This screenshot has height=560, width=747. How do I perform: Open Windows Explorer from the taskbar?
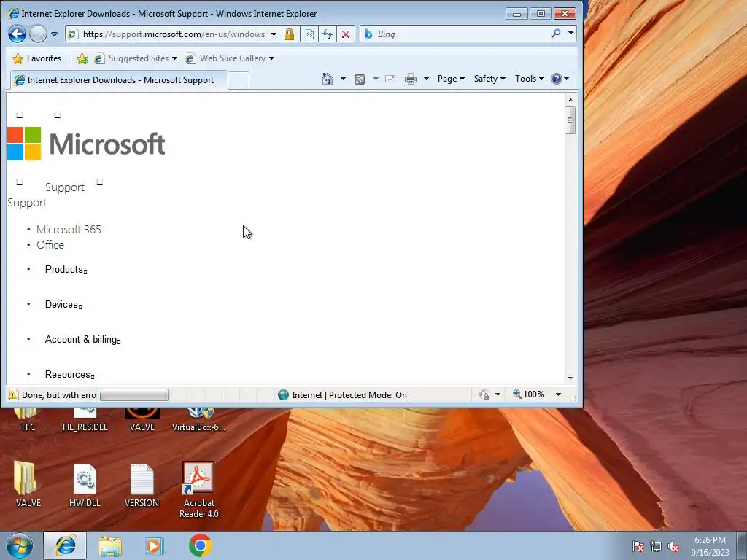110,546
